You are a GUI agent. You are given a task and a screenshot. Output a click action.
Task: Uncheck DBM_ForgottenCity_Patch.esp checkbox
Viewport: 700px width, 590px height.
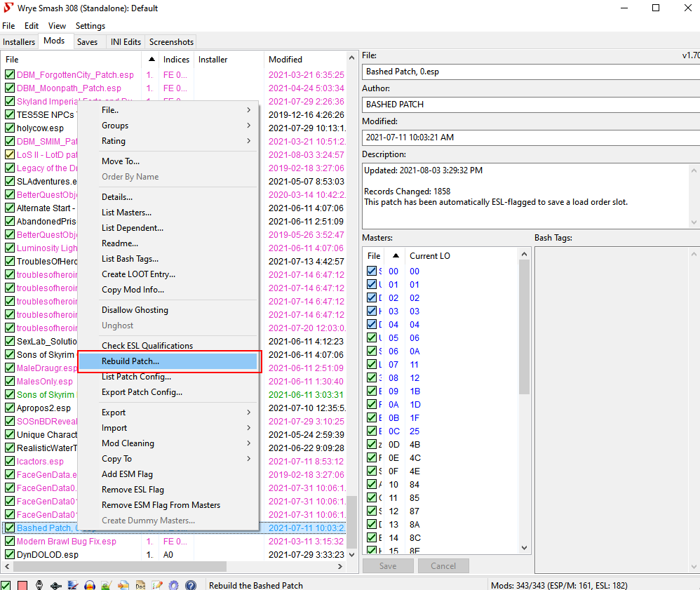(x=10, y=75)
